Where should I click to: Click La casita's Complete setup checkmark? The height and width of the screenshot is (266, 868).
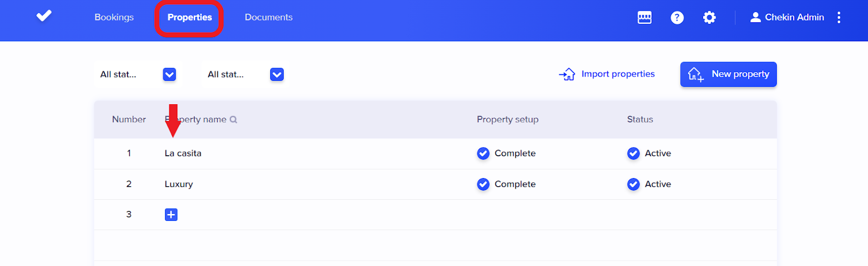(483, 154)
